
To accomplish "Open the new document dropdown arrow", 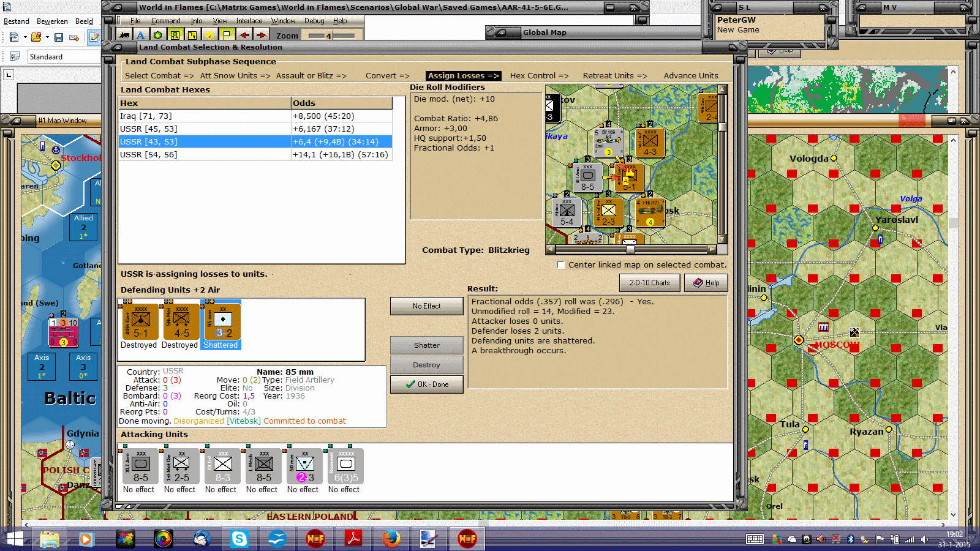I will 25,37.
